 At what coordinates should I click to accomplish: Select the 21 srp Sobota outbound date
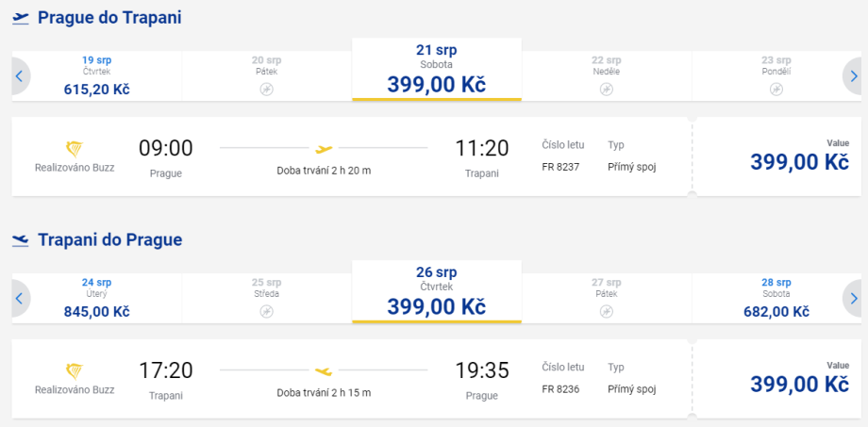point(436,70)
